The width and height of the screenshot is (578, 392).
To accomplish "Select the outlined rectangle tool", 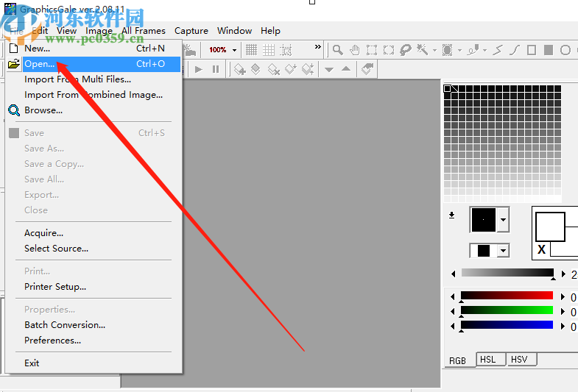I will point(532,50).
